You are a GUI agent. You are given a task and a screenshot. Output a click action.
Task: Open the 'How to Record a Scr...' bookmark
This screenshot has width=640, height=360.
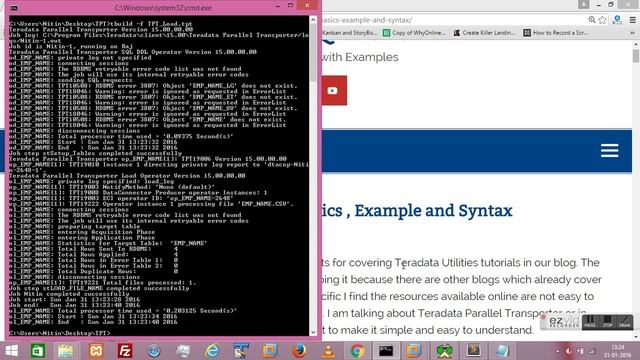(x=556, y=33)
